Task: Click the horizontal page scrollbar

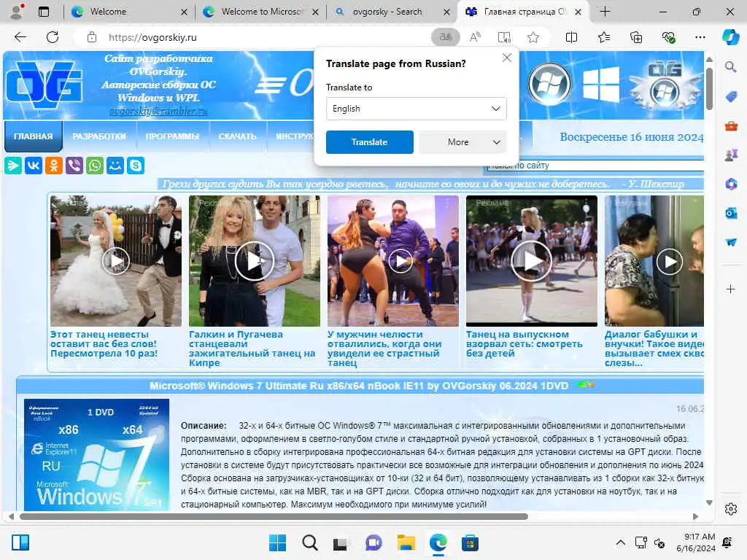Action: 274,516
